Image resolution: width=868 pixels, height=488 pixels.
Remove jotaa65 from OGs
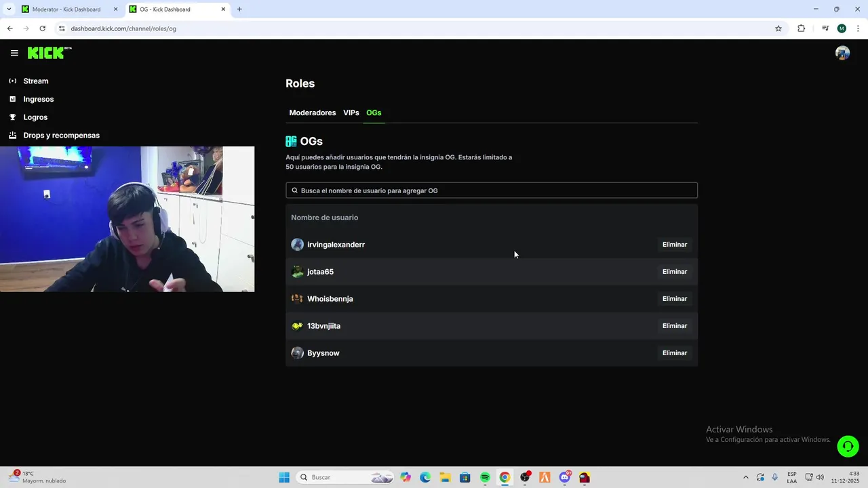(675, 272)
